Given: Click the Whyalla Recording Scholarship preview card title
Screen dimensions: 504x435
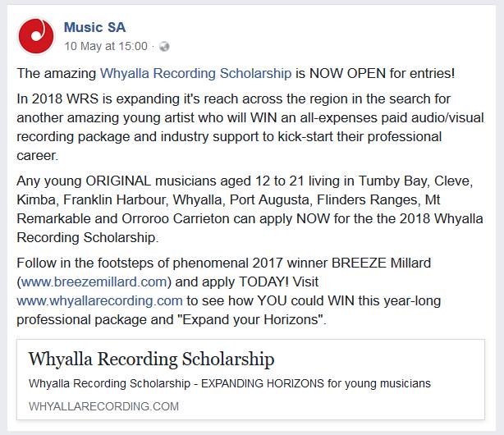Looking at the screenshot, I should coord(151,359).
